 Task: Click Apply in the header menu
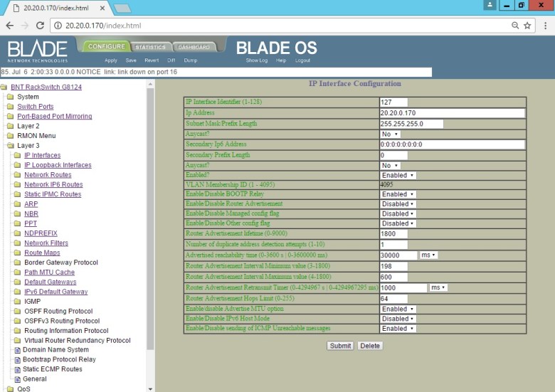click(x=111, y=60)
